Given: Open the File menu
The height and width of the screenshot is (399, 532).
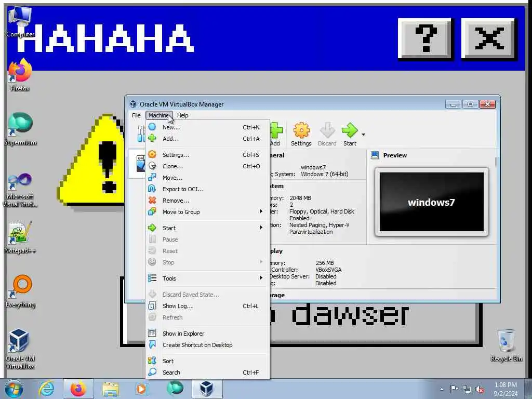Looking at the screenshot, I should (136, 115).
